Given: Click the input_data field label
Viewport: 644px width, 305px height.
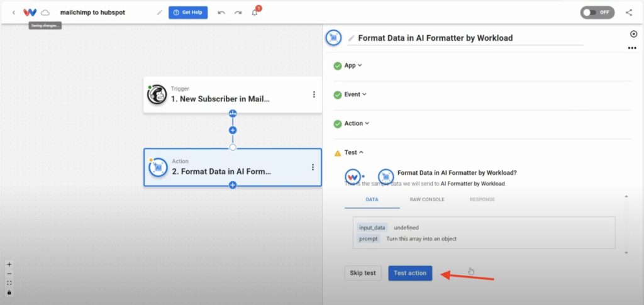Looking at the screenshot, I should pyautogui.click(x=372, y=228).
